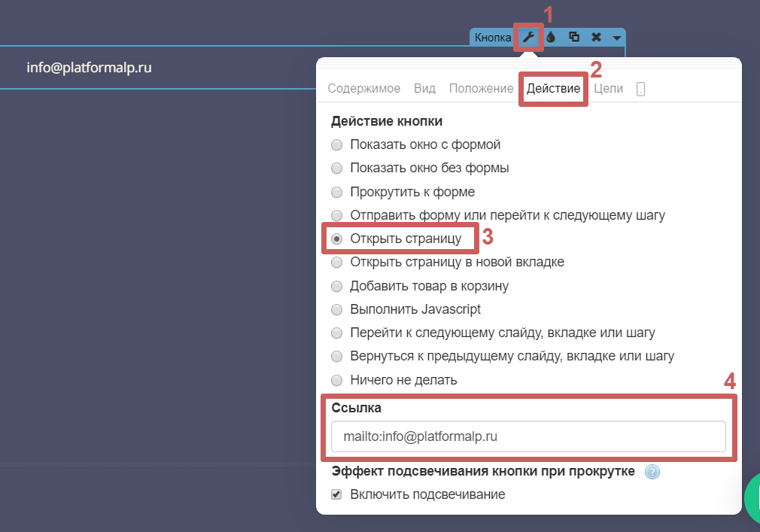
Task: Click the info@platformalp.ru email text
Action: [90, 68]
